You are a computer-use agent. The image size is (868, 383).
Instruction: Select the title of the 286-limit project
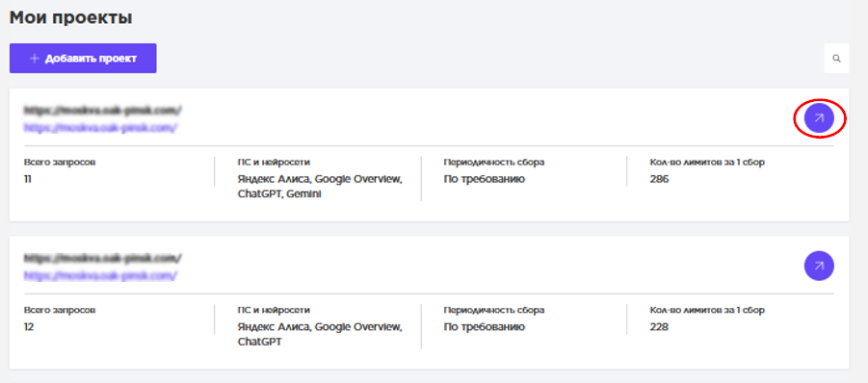pyautogui.click(x=102, y=110)
